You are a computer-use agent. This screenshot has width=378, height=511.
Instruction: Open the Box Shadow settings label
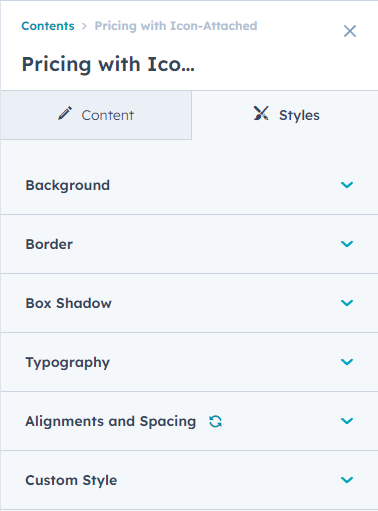[69, 303]
